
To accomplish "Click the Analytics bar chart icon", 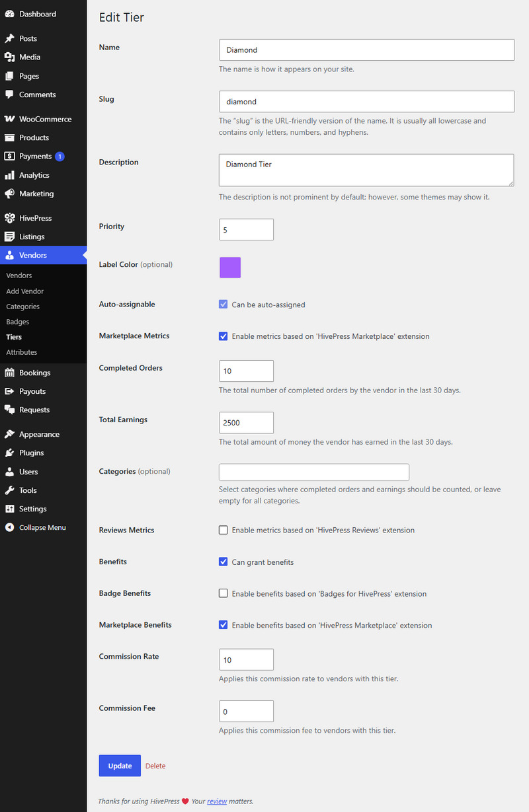I will (9, 175).
